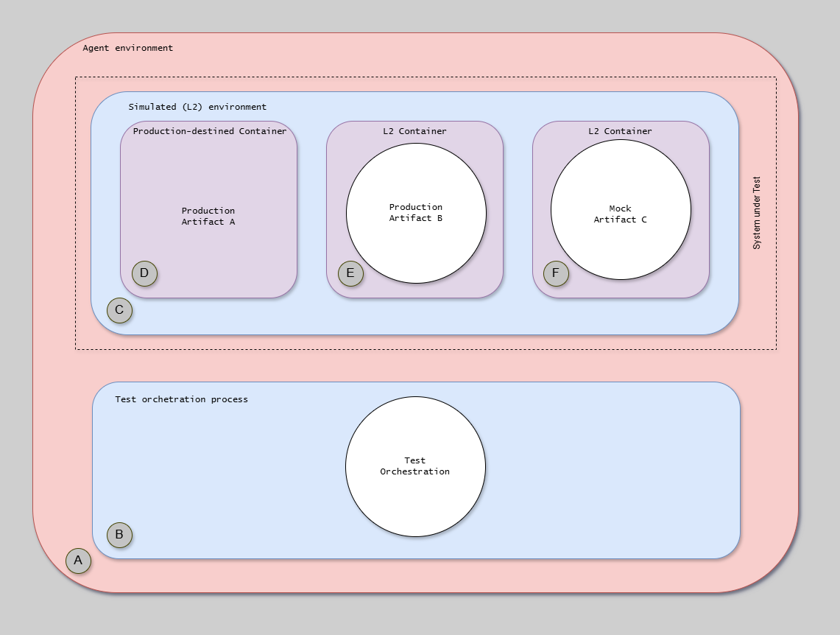Select marker E beside Production Artifact B
Image resolution: width=840 pixels, height=635 pixels.
[x=350, y=273]
